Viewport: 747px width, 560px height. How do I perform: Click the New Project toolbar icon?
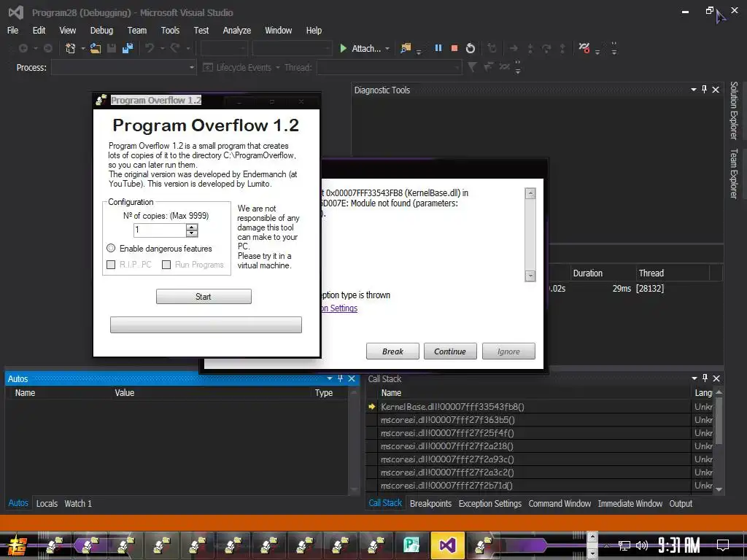[71, 48]
